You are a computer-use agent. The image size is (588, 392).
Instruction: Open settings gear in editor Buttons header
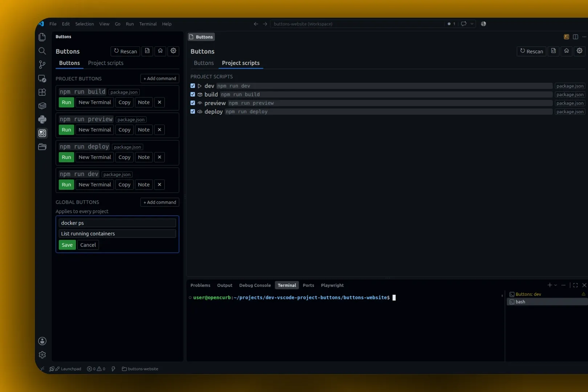(x=580, y=51)
